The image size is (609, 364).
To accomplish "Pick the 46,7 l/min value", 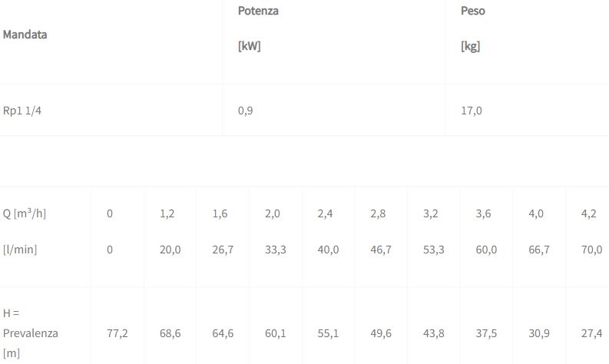I will coord(380,250).
